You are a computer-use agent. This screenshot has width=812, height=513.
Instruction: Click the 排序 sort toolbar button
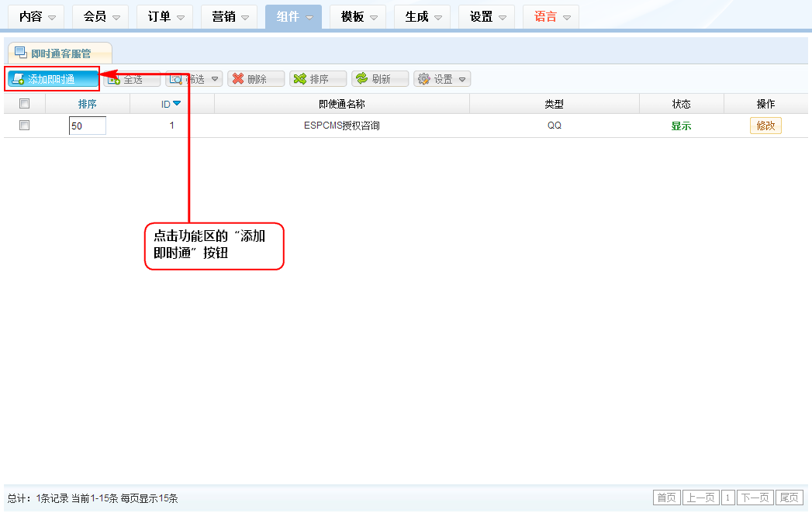pyautogui.click(x=320, y=79)
